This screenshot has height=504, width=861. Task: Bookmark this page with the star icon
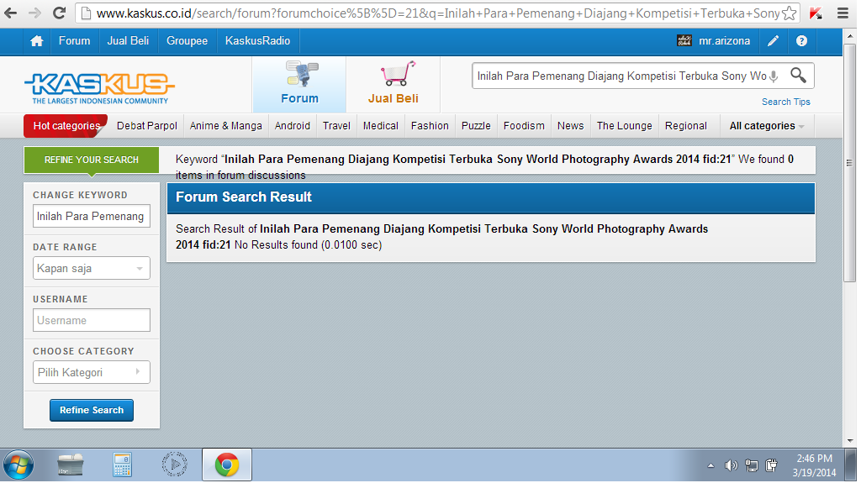[x=789, y=13]
